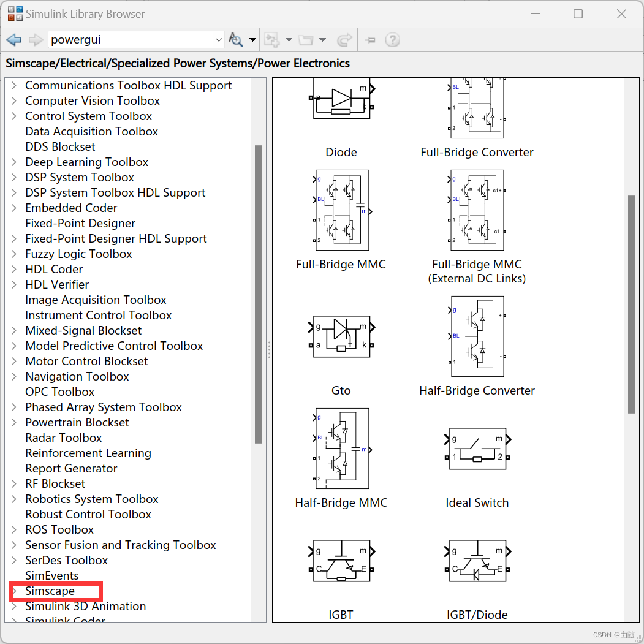Image resolution: width=644 pixels, height=644 pixels.
Task: Select Fixed-Point Designer in tree
Action: [x=80, y=224]
